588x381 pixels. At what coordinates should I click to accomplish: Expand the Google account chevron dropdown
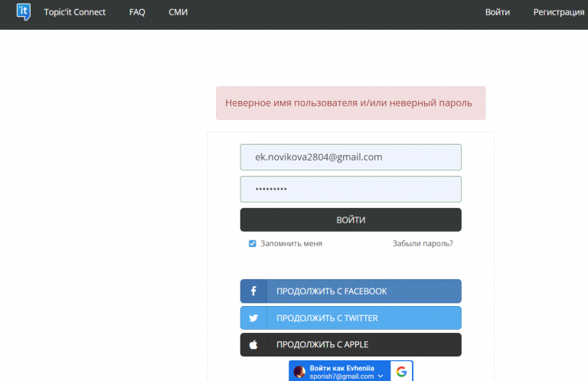point(381,376)
